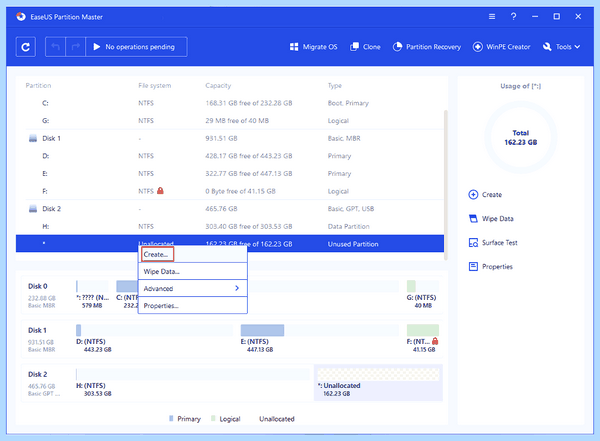Click the Disk 0 label in disk map
The height and width of the screenshot is (441, 600).
coord(38,286)
